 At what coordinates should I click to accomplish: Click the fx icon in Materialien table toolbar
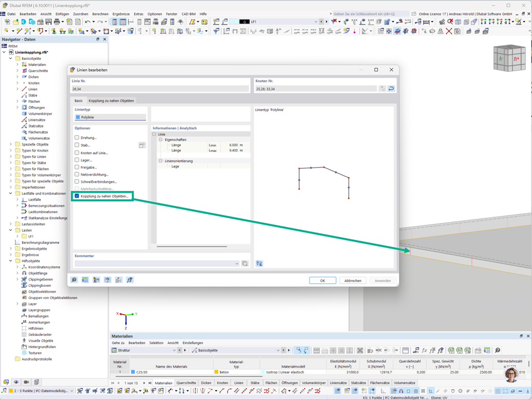pyautogui.click(x=424, y=350)
